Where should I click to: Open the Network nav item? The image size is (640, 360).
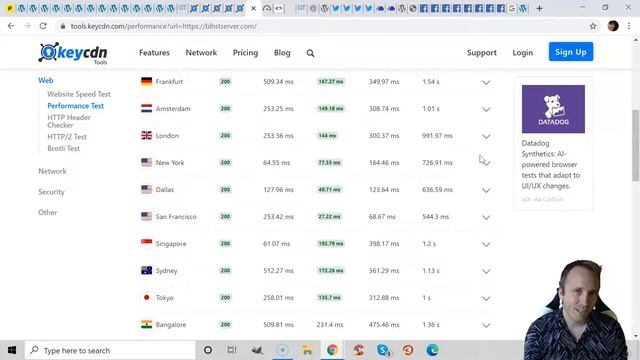click(201, 53)
